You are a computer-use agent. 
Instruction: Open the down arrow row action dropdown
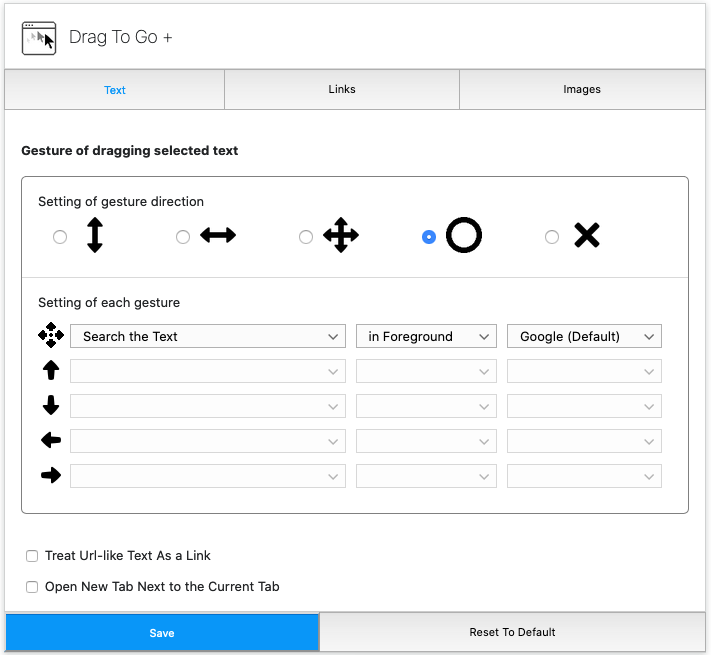pos(208,406)
